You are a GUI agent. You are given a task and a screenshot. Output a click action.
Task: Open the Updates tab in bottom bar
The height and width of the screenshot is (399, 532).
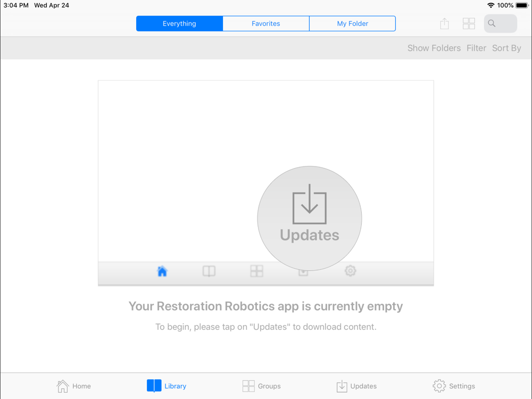pyautogui.click(x=356, y=386)
